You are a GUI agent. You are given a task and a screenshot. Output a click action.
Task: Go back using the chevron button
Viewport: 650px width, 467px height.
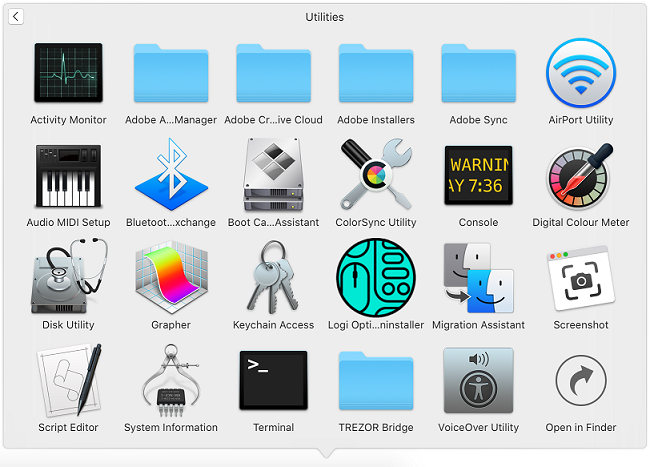click(x=16, y=17)
